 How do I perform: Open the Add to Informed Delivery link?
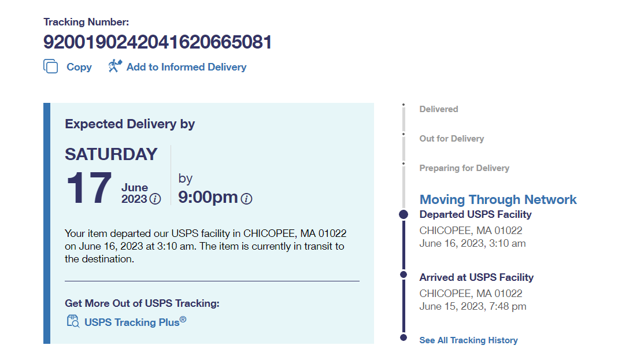coord(186,67)
